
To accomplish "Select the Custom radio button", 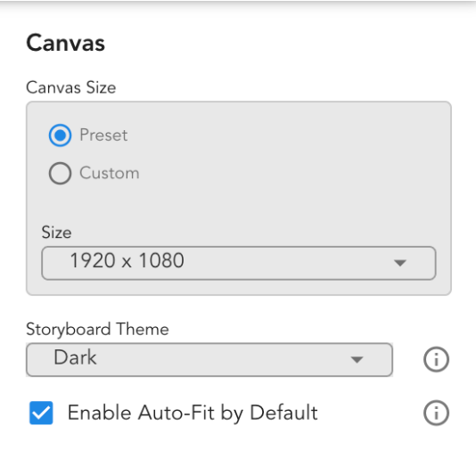I will pos(60,173).
